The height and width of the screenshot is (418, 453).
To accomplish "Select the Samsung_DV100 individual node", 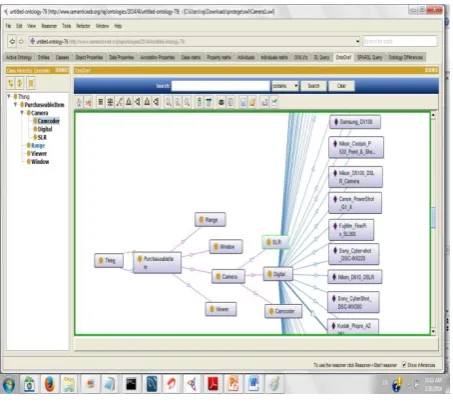I will 355,122.
